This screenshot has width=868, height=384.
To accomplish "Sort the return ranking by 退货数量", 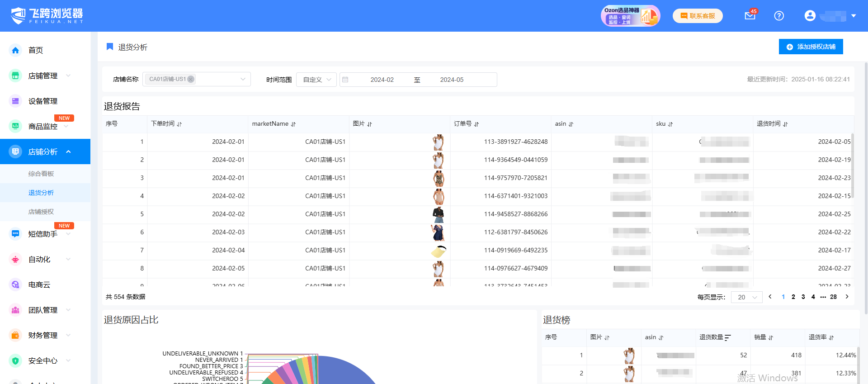I will pos(727,337).
